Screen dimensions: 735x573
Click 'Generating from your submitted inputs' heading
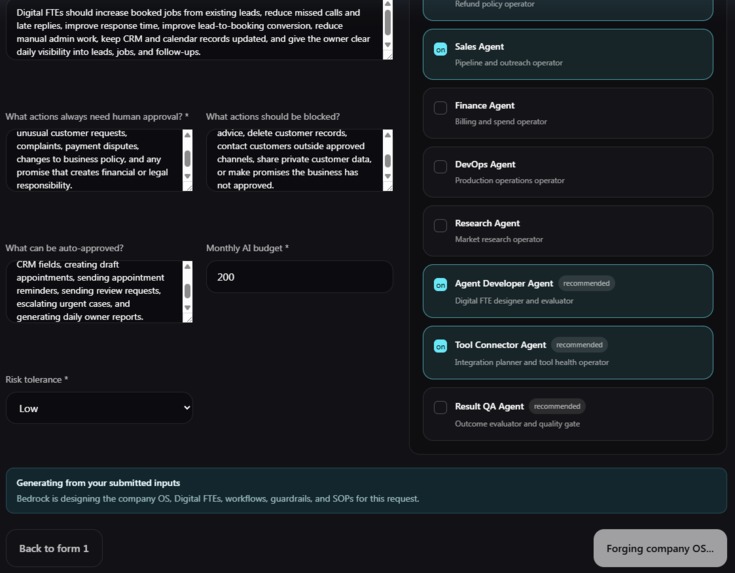click(98, 483)
